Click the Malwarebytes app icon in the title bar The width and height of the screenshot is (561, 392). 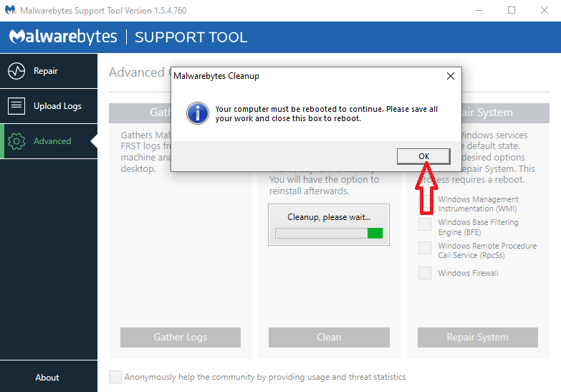[x=10, y=10]
